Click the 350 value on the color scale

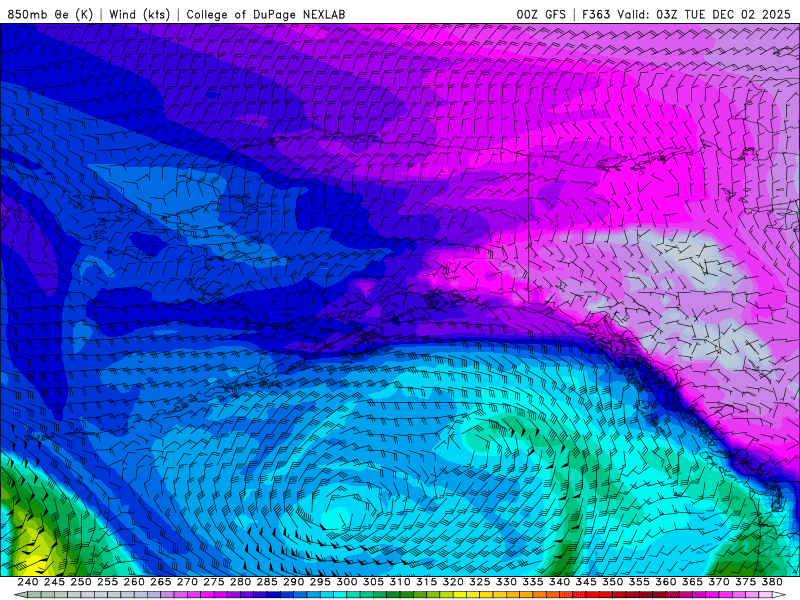[x=612, y=582]
